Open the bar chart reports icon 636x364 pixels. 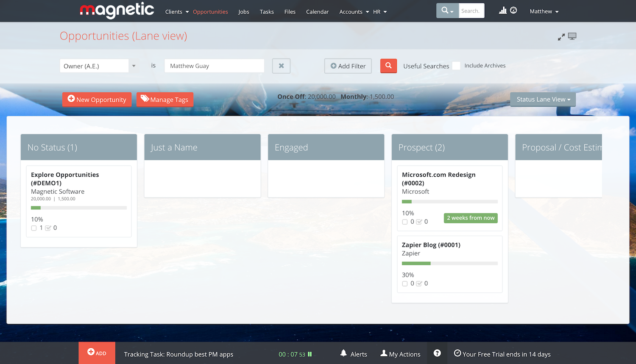click(x=503, y=10)
